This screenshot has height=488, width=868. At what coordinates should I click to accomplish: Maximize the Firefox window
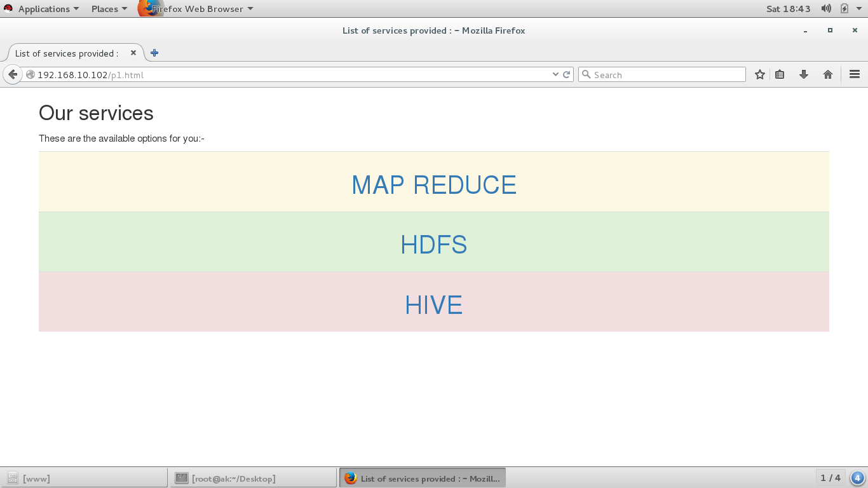(830, 30)
